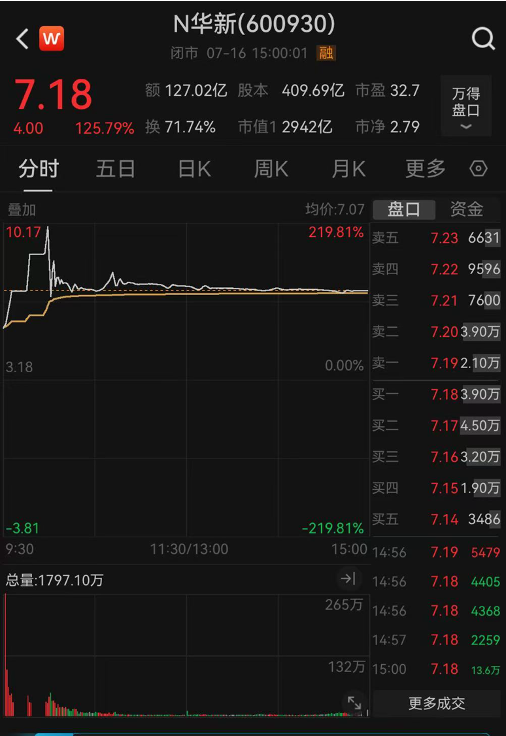Tap the 叠加 overlay button
This screenshot has width=506, height=736.
point(22,209)
